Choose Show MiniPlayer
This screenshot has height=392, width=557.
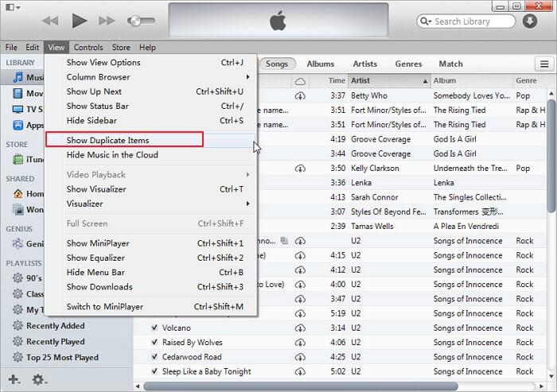[x=151, y=243]
